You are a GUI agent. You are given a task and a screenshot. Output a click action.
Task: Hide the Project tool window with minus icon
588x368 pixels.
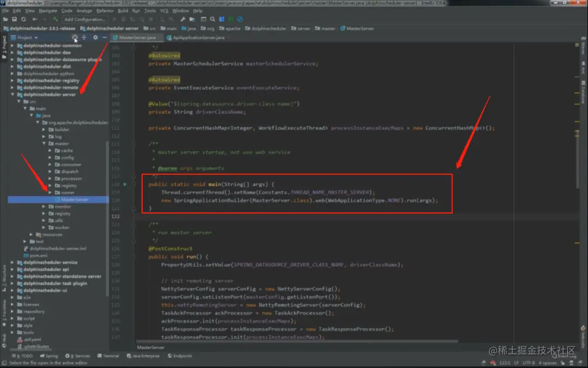pyautogui.click(x=105, y=38)
